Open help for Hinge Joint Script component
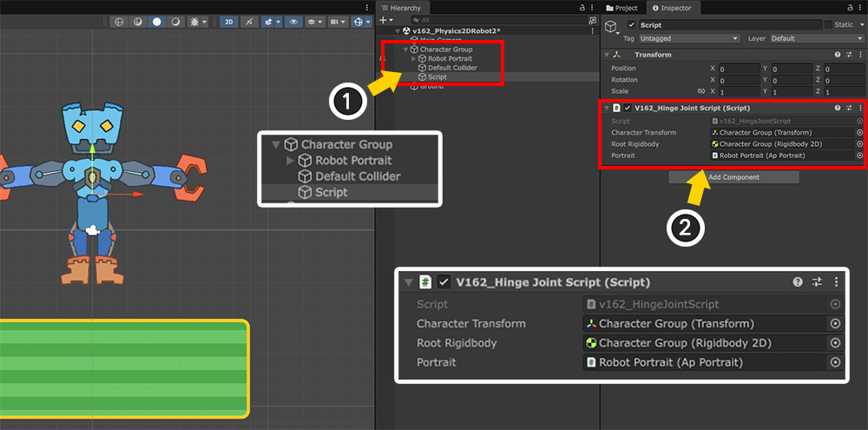This screenshot has width=868, height=430. click(x=838, y=109)
